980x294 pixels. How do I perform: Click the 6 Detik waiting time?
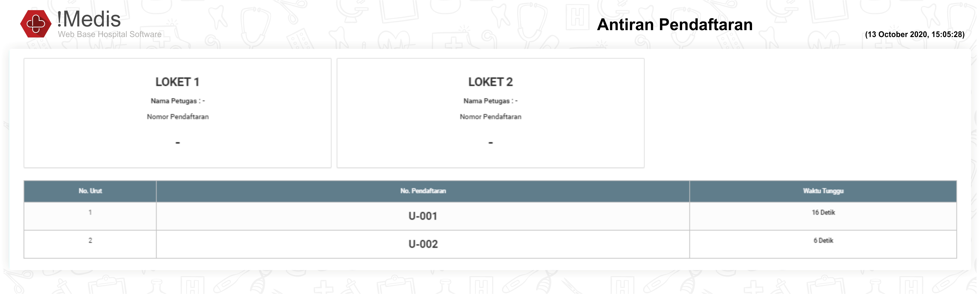(x=823, y=240)
